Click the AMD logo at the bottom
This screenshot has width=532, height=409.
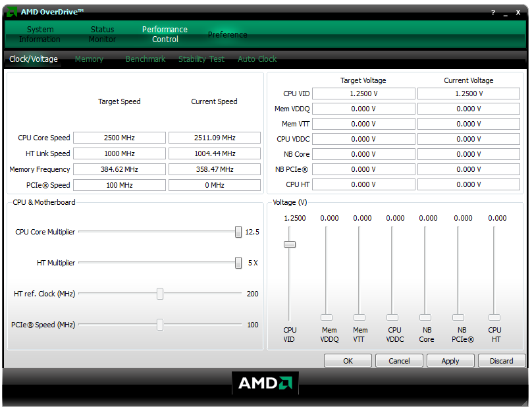pos(265,383)
